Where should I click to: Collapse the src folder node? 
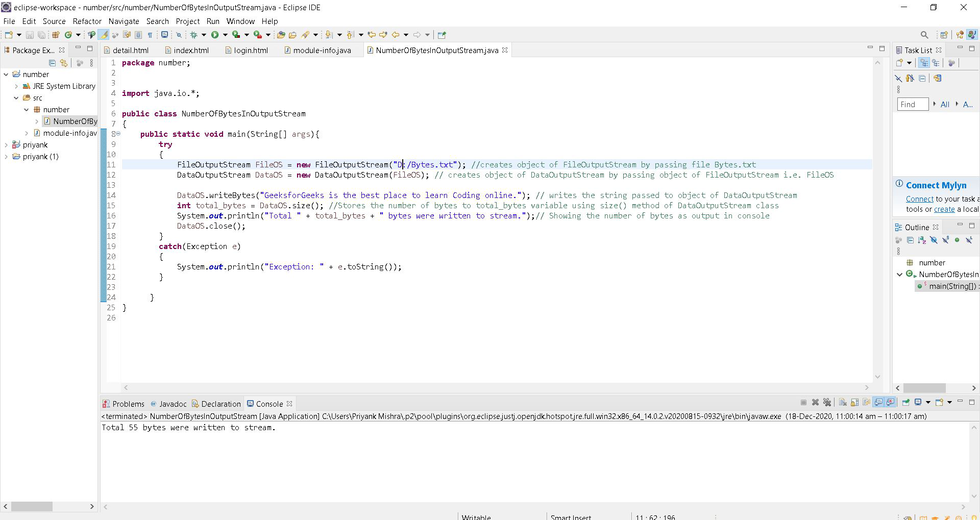tap(16, 98)
